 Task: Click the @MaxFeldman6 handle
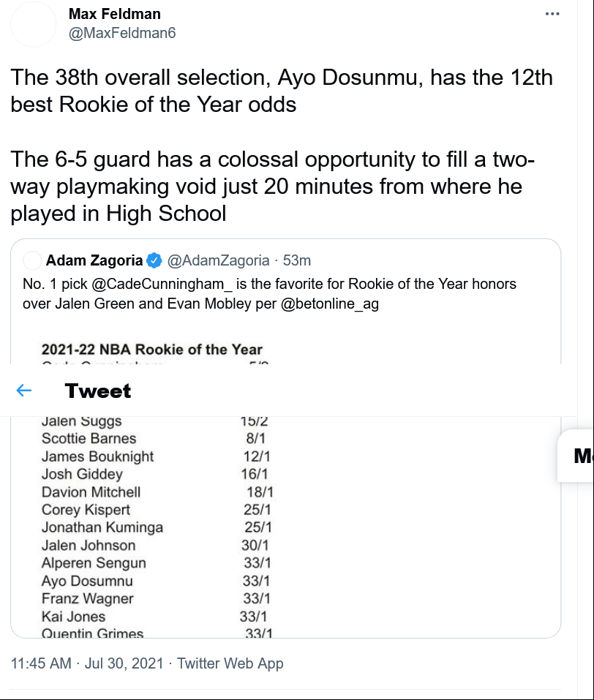(122, 33)
